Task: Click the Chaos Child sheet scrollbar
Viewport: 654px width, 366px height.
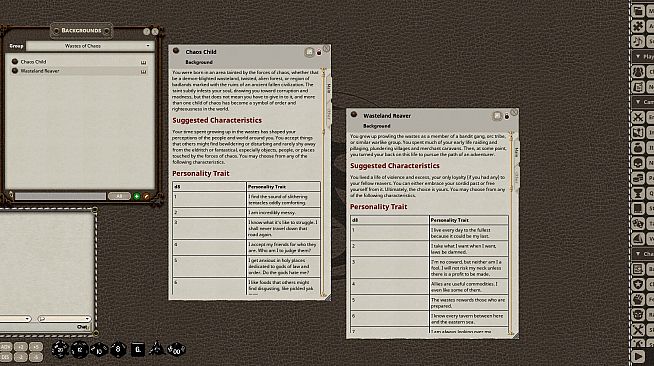Action: pyautogui.click(x=323, y=182)
